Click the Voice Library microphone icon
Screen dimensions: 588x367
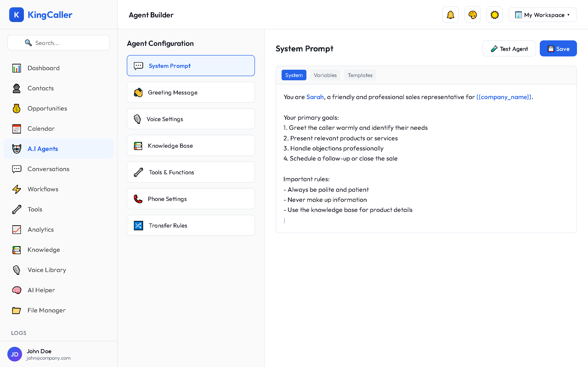point(16,270)
